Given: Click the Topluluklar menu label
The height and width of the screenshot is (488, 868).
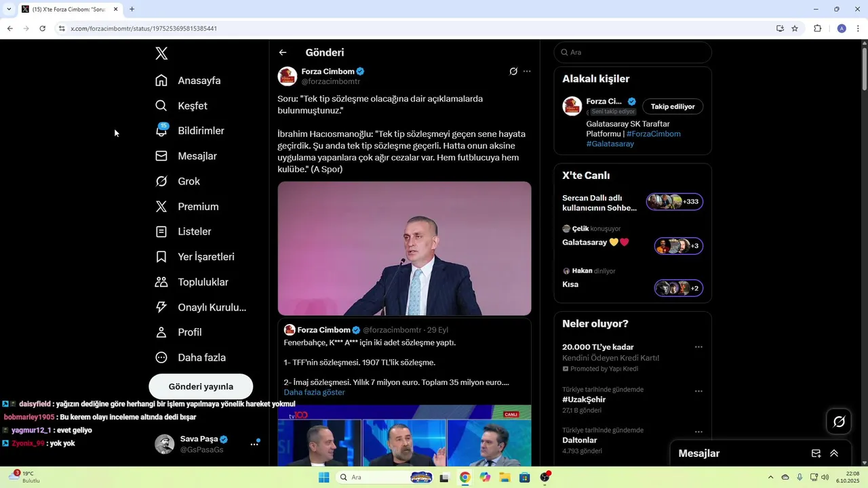Looking at the screenshot, I should pyautogui.click(x=203, y=282).
